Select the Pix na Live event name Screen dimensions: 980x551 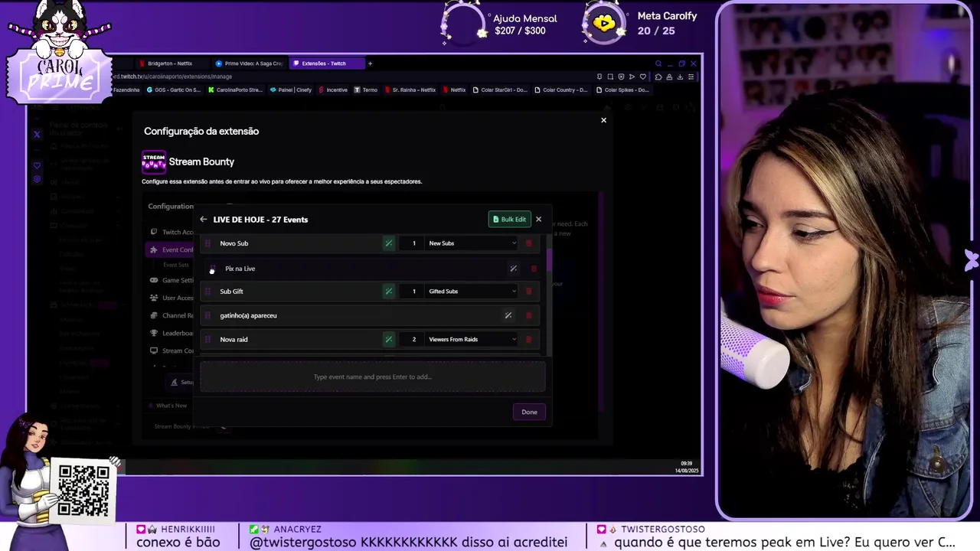tap(240, 269)
